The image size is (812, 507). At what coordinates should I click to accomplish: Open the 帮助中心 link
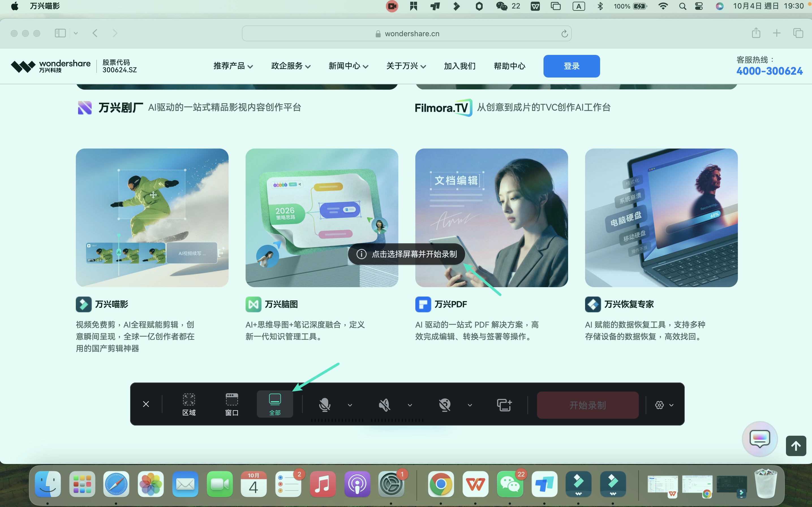click(x=509, y=66)
